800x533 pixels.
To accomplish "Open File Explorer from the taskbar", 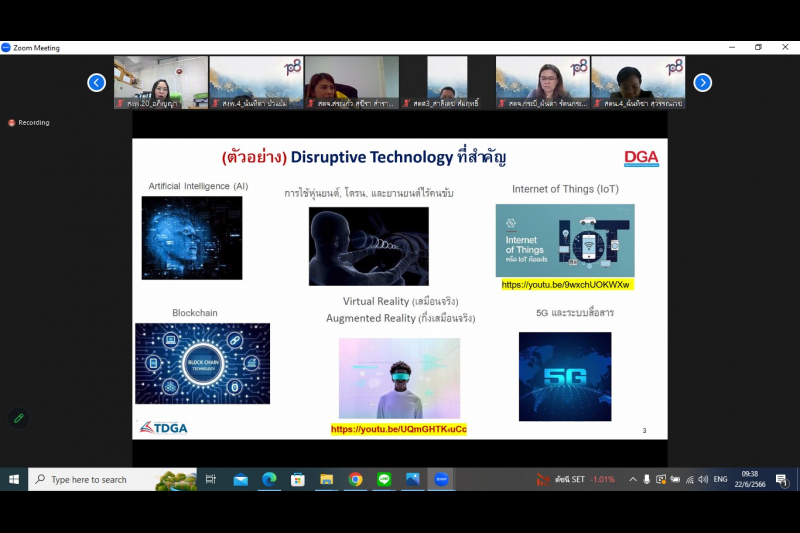I will [x=326, y=480].
